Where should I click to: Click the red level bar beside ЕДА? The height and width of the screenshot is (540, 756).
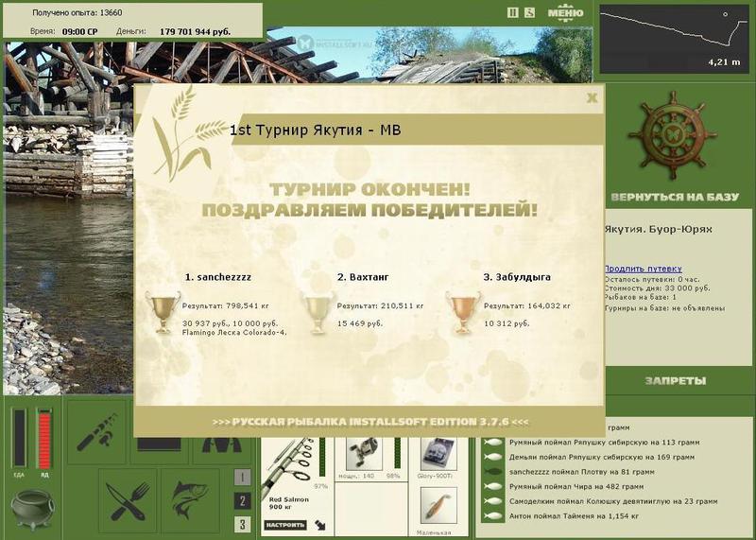tap(43, 438)
